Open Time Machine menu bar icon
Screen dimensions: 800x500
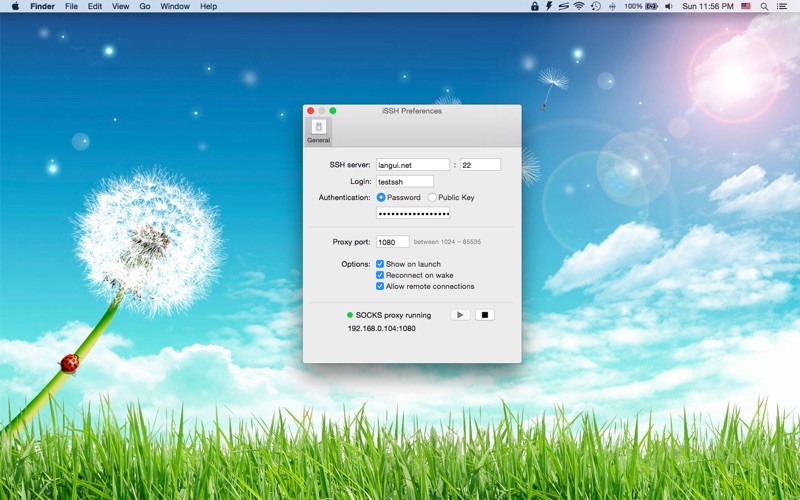pyautogui.click(x=595, y=6)
